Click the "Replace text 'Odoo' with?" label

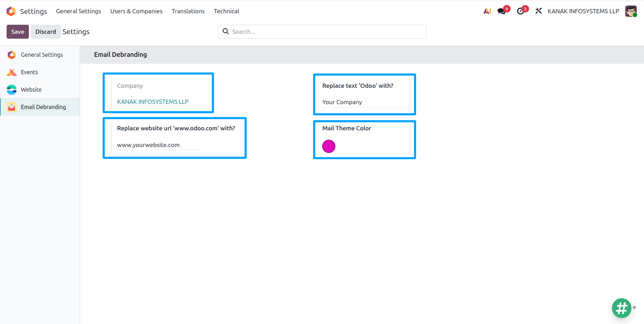[358, 86]
